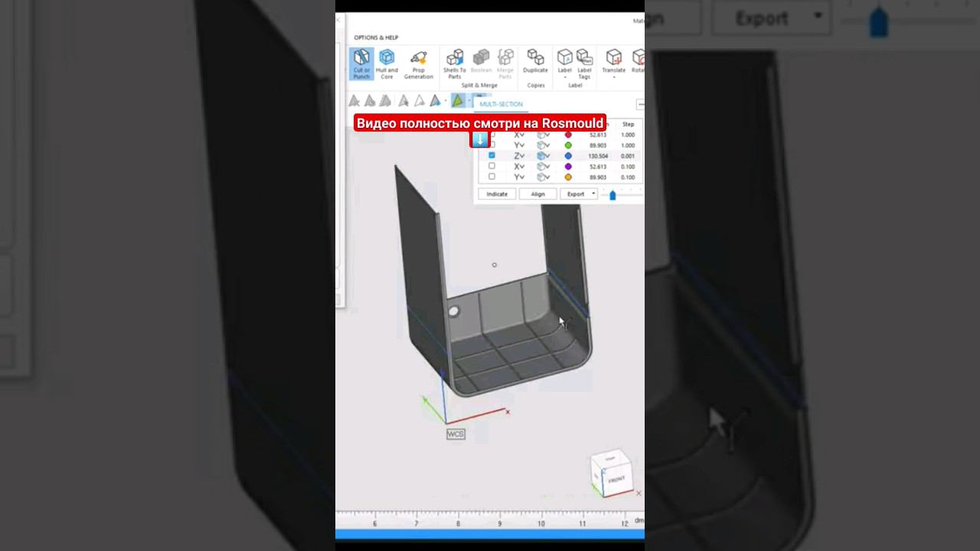This screenshot has height=551, width=980.
Task: Click the blue-shaded triangle view icon
Action: pyautogui.click(x=435, y=100)
